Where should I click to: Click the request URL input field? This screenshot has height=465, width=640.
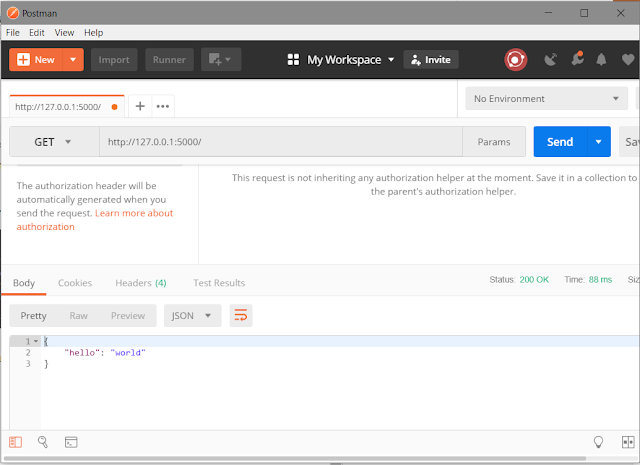(x=281, y=142)
